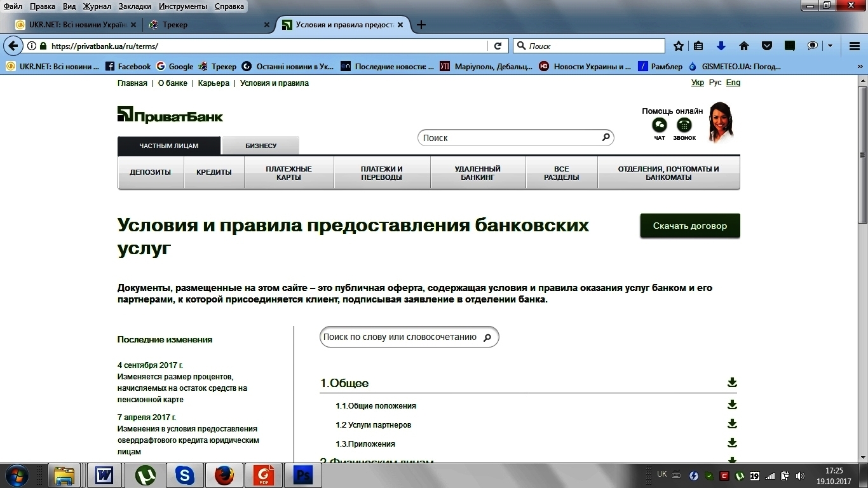Image resolution: width=868 pixels, height=488 pixels.
Task: Open dropdown arrow beside the chat toolbar icon
Action: click(830, 46)
